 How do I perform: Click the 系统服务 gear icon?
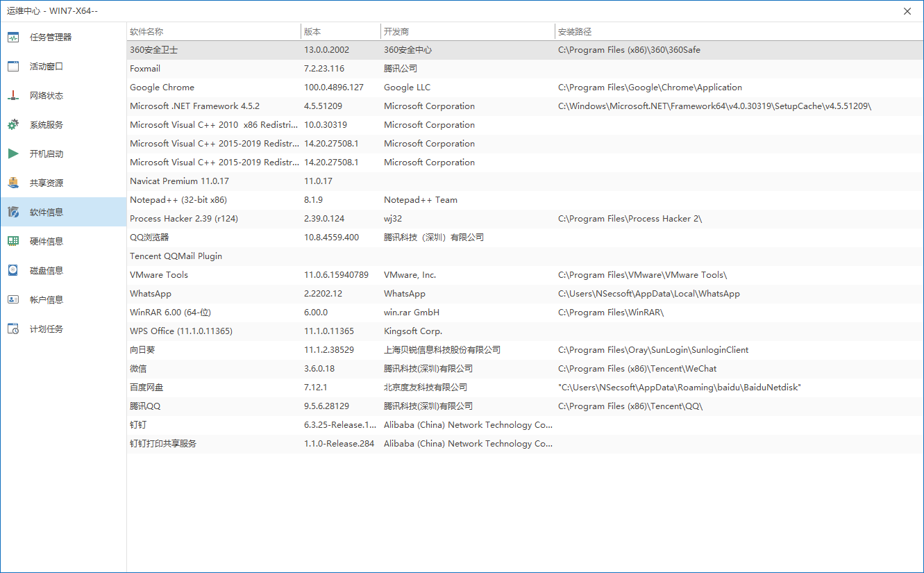(x=13, y=125)
